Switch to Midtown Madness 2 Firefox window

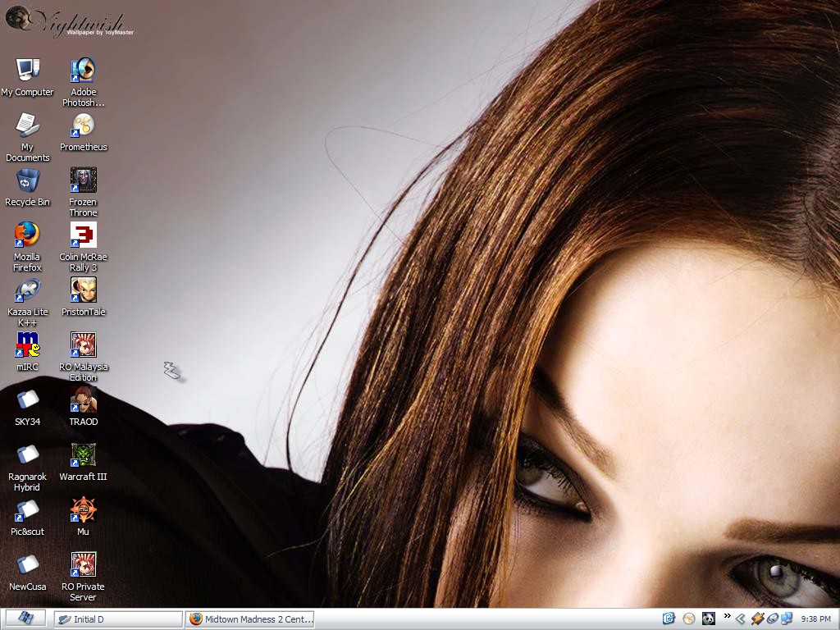coord(250,619)
